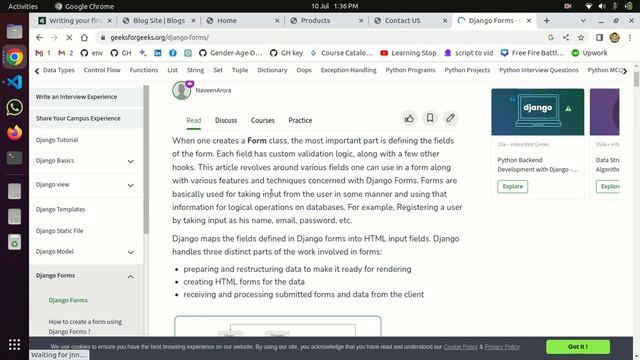
Task: Open Django Tutorial sidebar link
Action: (x=57, y=140)
